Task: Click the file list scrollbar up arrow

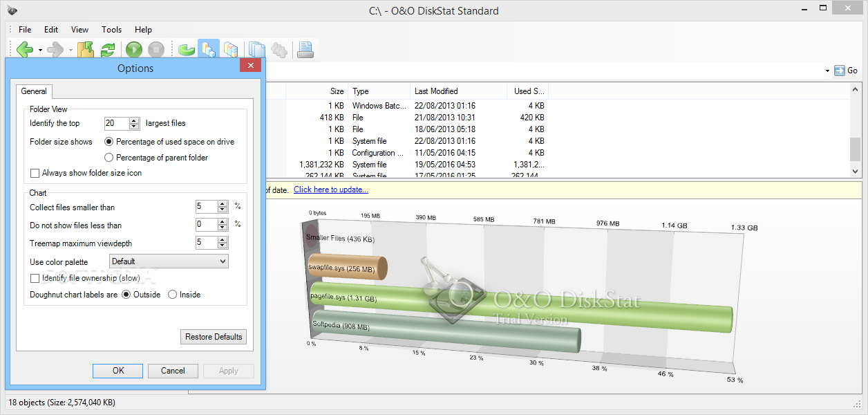Action: pos(856,90)
